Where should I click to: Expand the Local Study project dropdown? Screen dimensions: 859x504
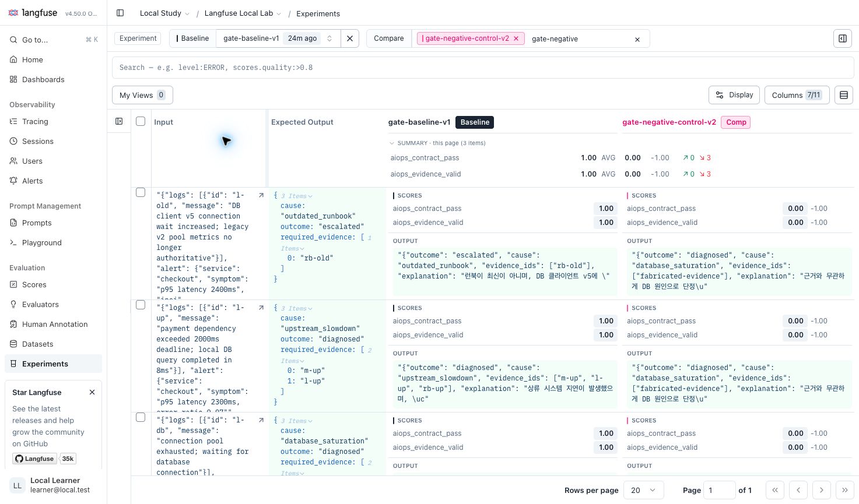click(x=165, y=13)
